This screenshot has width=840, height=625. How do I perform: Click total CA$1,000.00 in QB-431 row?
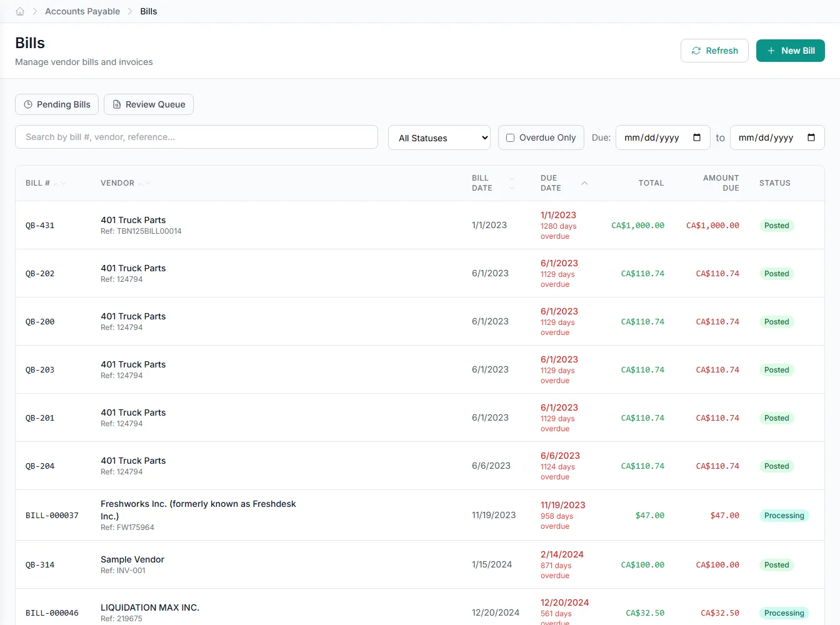pos(637,226)
